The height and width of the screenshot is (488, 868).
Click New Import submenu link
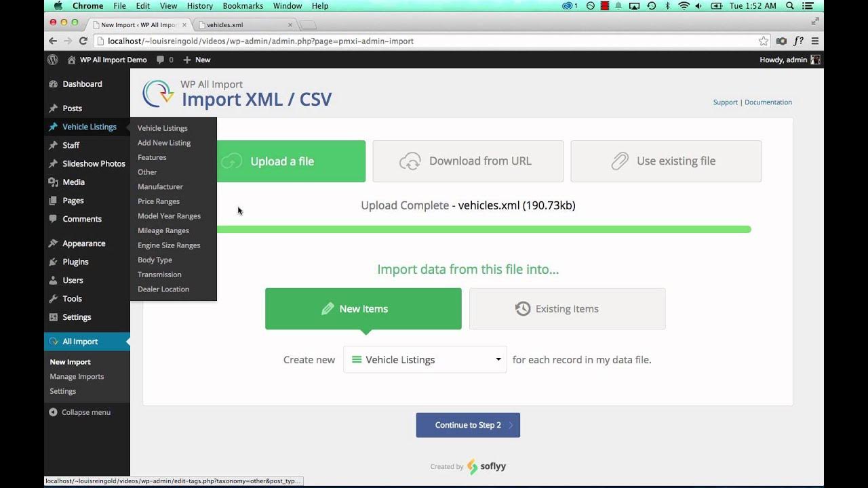click(x=70, y=362)
